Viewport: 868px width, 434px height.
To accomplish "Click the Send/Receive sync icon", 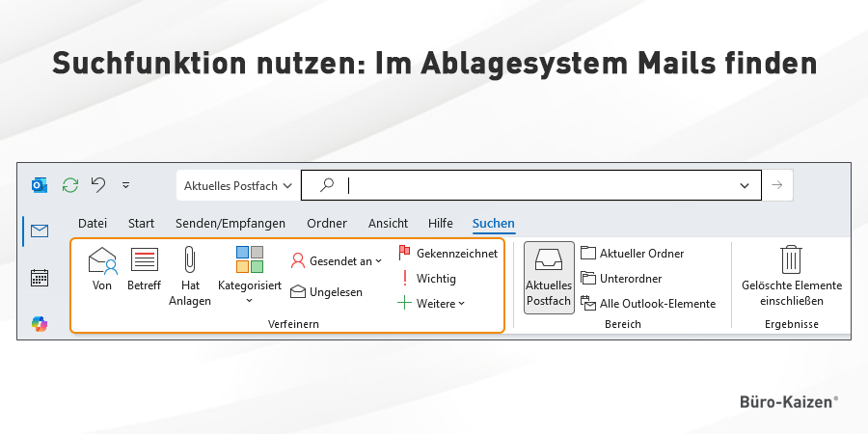I will (x=69, y=185).
